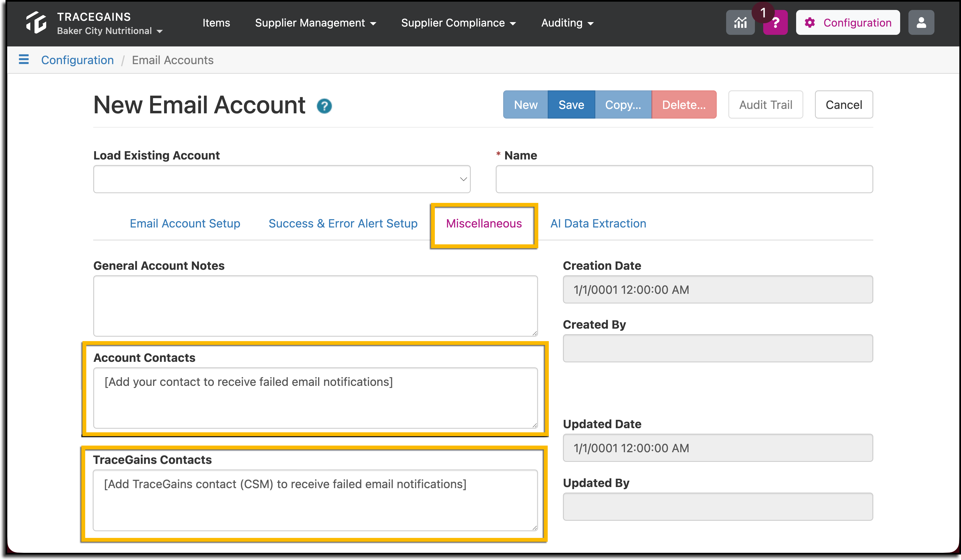This screenshot has height=560, width=961.
Task: Open the Load Existing Account dropdown
Action: (x=282, y=179)
